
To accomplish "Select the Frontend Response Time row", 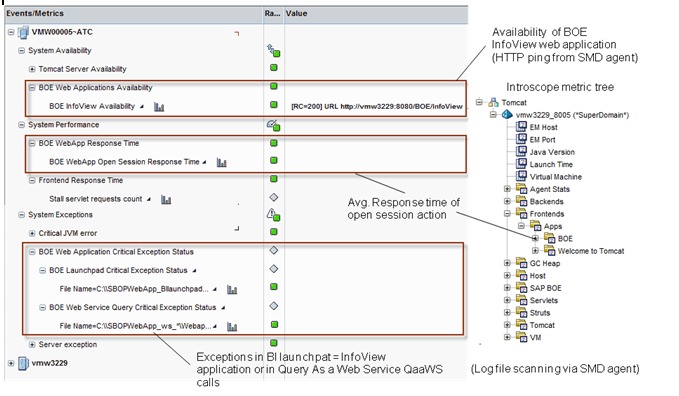I will pos(81,181).
